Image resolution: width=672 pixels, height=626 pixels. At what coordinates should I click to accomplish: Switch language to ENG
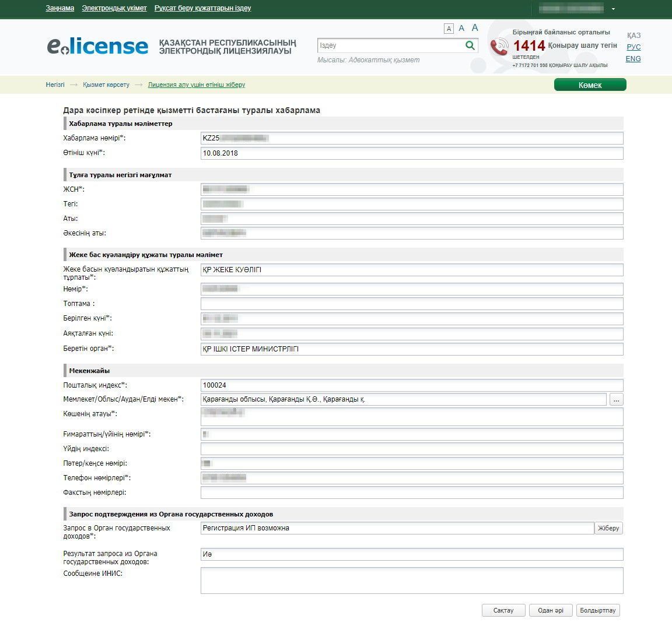tap(633, 59)
